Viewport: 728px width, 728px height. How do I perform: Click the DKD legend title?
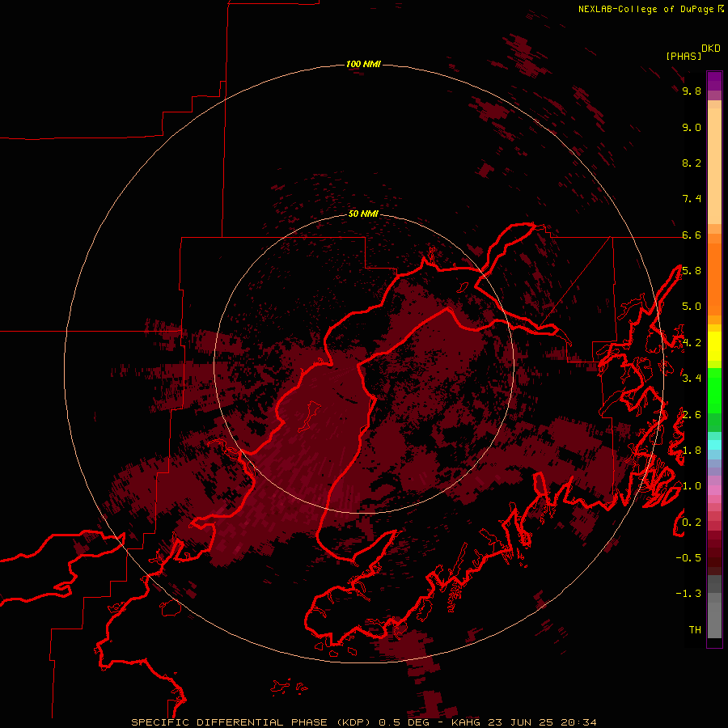(x=710, y=48)
